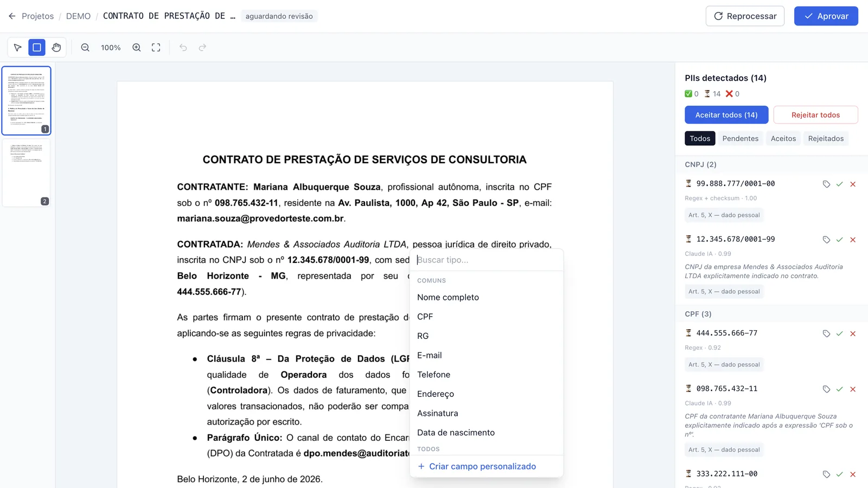Focus the Buscar tipo search field
The image size is (868, 488).
[486, 260]
